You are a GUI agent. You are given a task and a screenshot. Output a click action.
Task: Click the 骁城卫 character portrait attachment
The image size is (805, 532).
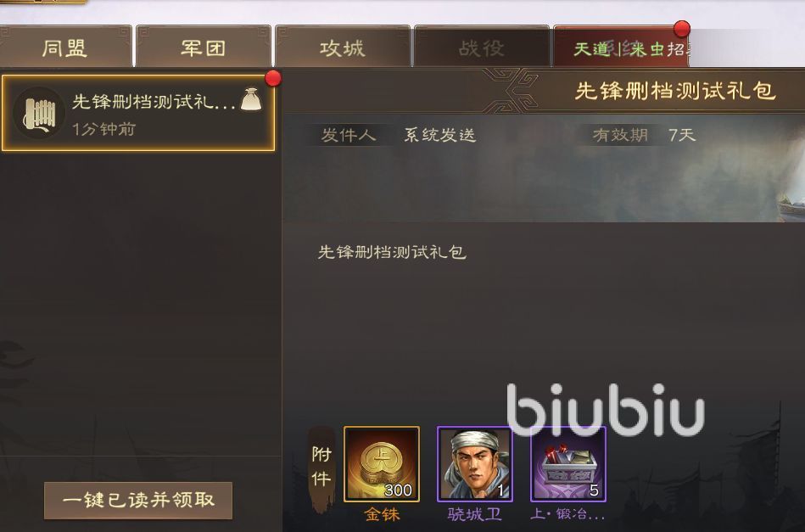point(475,464)
